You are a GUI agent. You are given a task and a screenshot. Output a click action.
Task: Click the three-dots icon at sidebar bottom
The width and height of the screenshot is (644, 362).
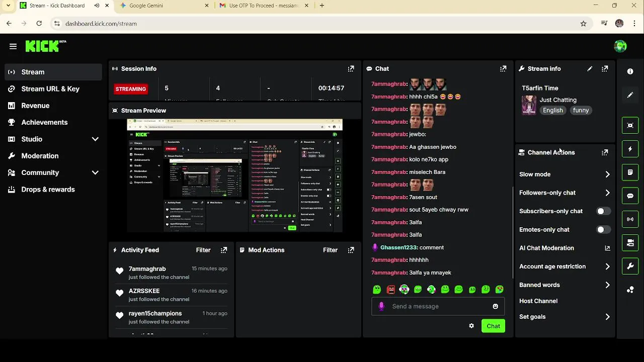point(630,290)
